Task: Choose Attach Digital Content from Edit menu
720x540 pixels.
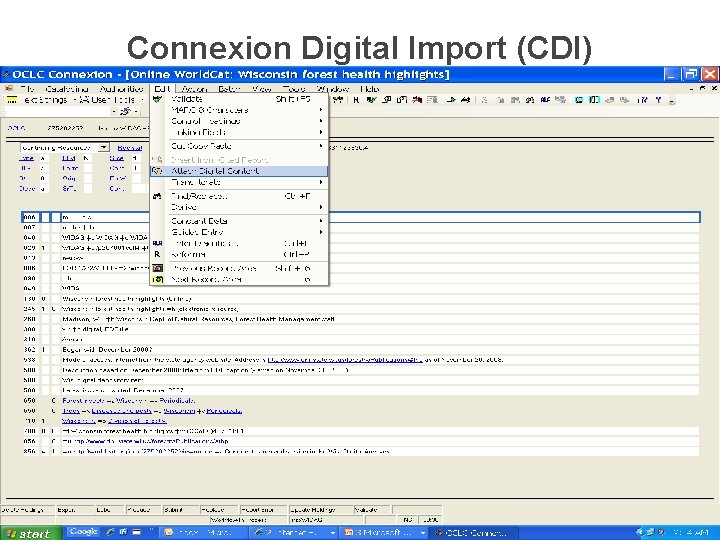Action: coord(239,171)
